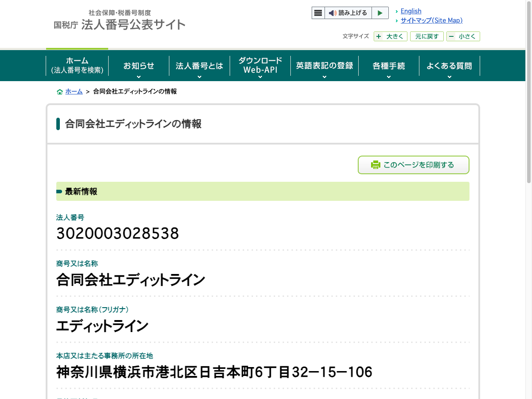Viewport: 532px width, 399px height.
Task: Click the printer icon in print button
Action: tap(376, 165)
